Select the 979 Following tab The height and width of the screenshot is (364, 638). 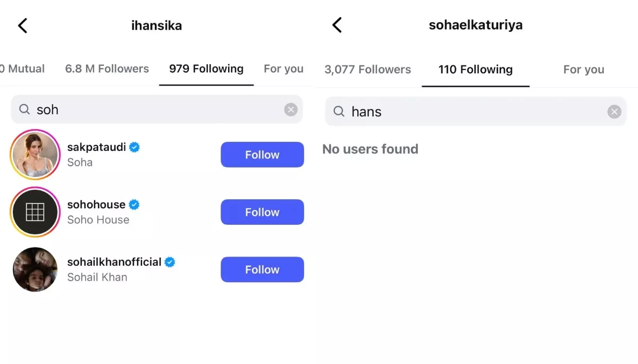click(206, 69)
